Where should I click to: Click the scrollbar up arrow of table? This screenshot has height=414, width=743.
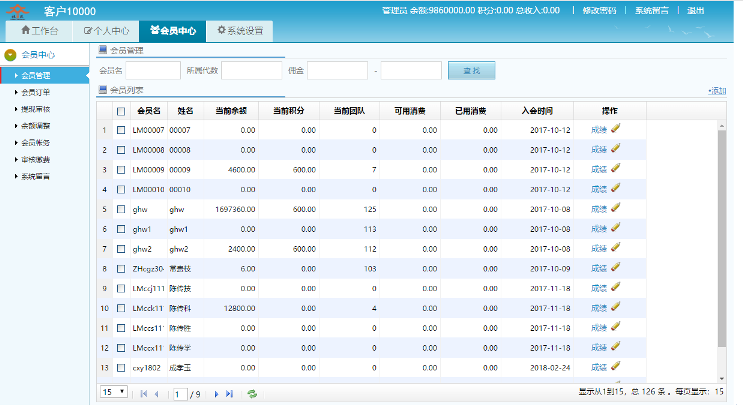(x=722, y=126)
